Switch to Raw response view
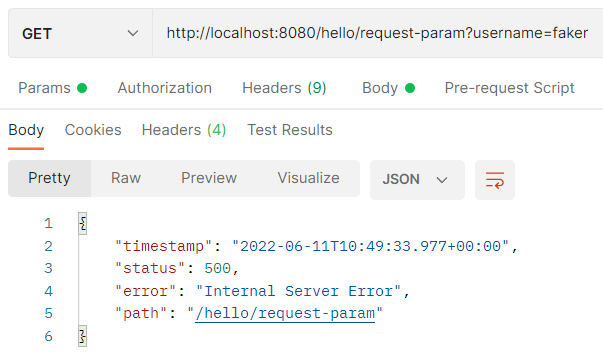This screenshot has width=603, height=363. tap(126, 178)
